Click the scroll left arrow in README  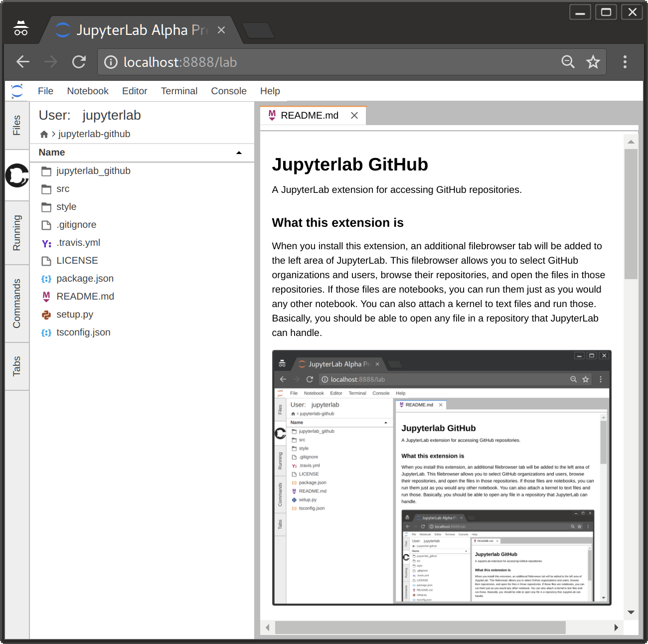tap(268, 628)
